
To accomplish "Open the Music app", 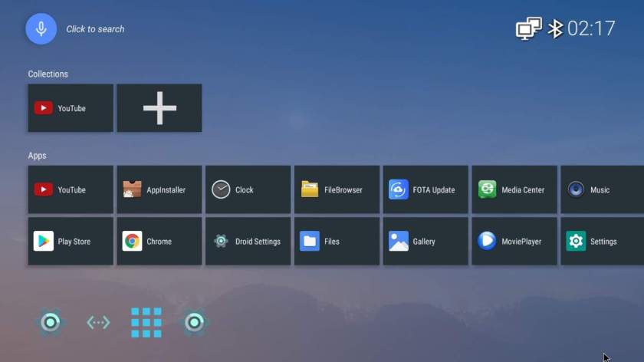I will pos(602,189).
